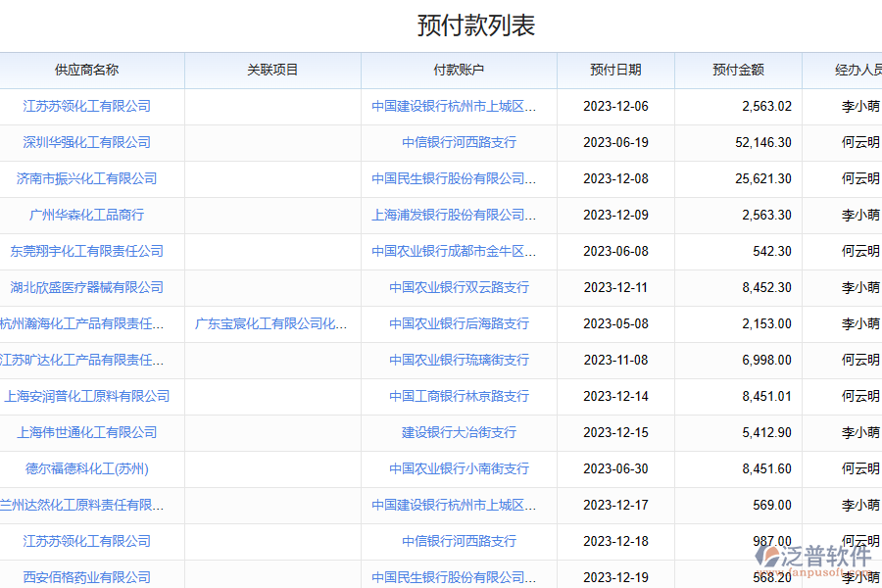This screenshot has width=882, height=588.
Task: Open supplier 深圳华强化工有限公司
Action: [87, 142]
